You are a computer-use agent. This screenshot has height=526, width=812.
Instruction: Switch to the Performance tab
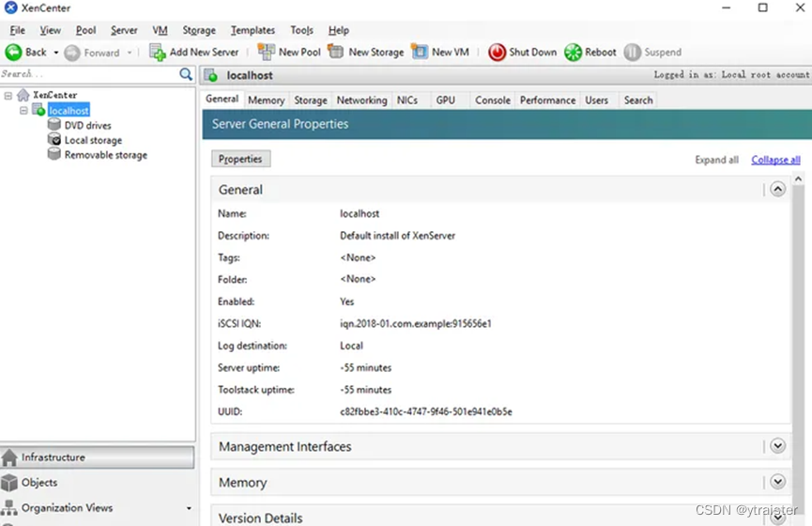pos(548,100)
